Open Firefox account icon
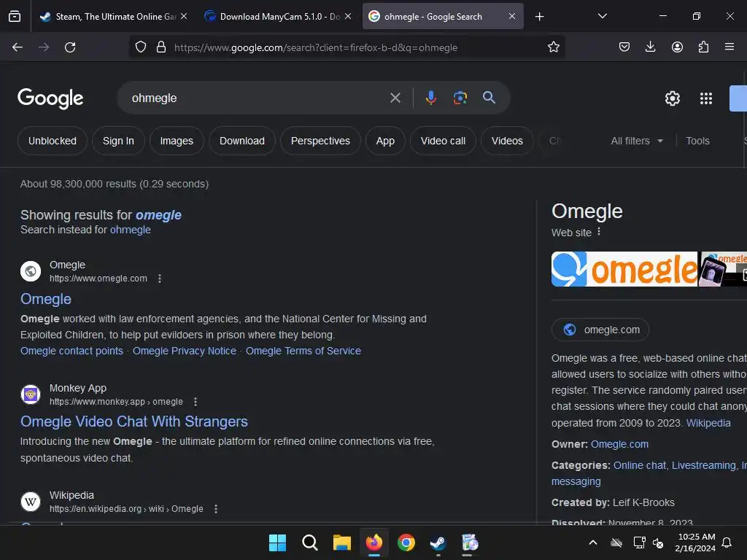747x560 pixels. [677, 47]
